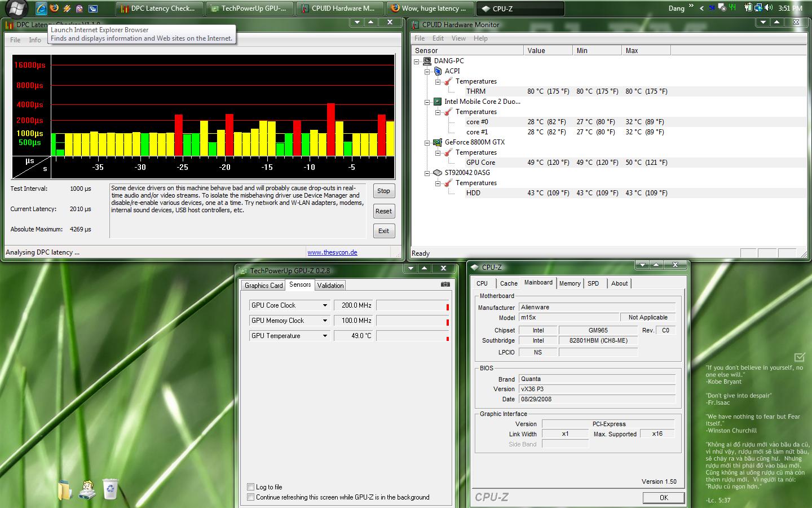Click the volume speaker tray icon

(x=769, y=8)
